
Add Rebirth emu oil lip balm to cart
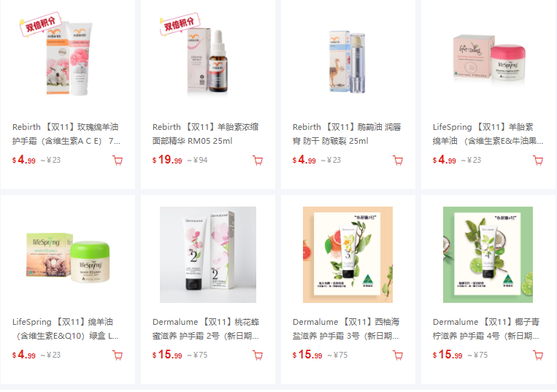(x=398, y=161)
